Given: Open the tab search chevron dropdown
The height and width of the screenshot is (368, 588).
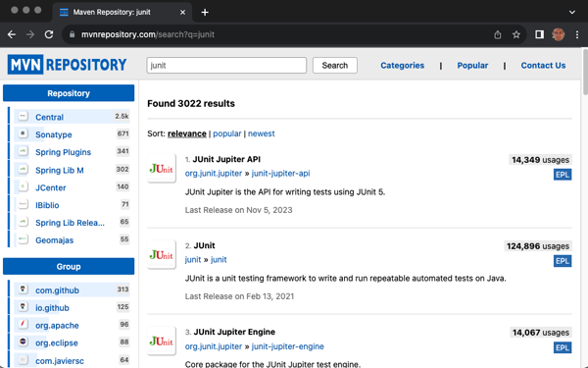Looking at the screenshot, I should coord(572,13).
